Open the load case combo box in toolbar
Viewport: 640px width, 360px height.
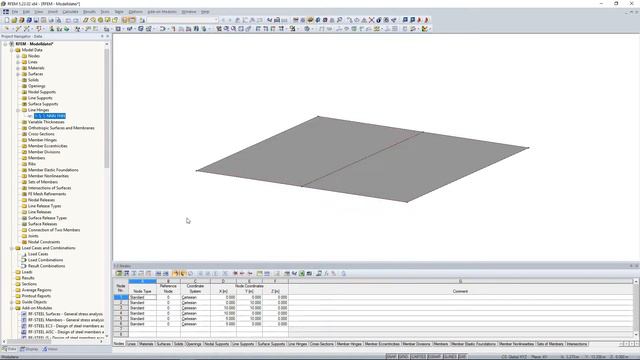(182, 20)
